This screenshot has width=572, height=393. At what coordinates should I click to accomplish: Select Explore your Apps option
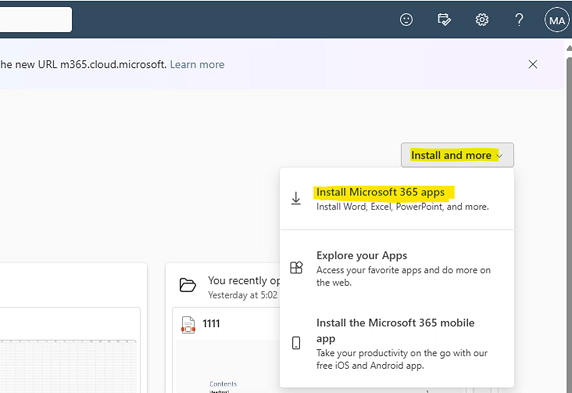pos(397,268)
